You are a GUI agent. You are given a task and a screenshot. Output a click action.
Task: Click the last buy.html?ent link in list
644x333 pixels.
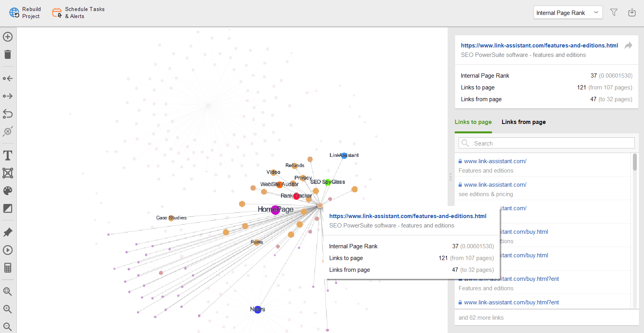click(511, 302)
